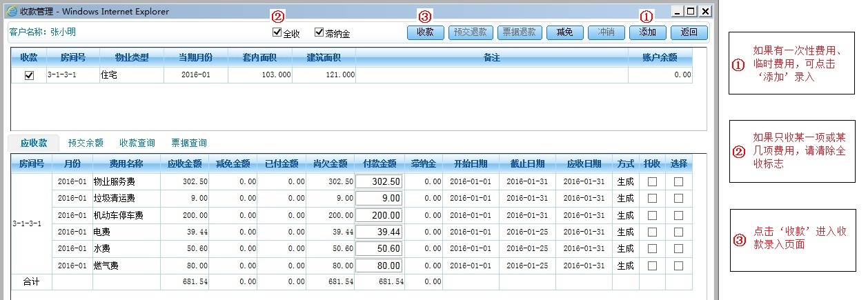Screen dimensions: 868x300
Task: Click the 返回 button
Action: pyautogui.click(x=689, y=32)
